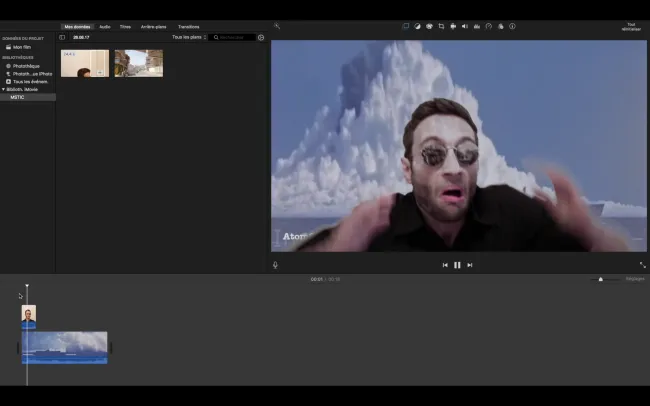Select the overlay person clip in timeline
This screenshot has width=650, height=406.
[x=29, y=317]
